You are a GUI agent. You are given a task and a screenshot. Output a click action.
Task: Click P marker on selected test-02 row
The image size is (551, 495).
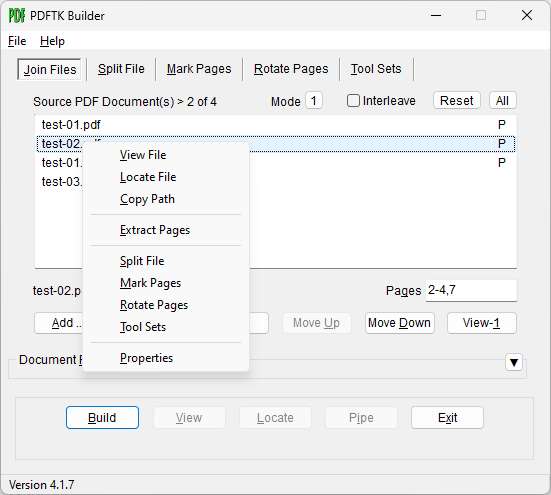click(x=501, y=144)
